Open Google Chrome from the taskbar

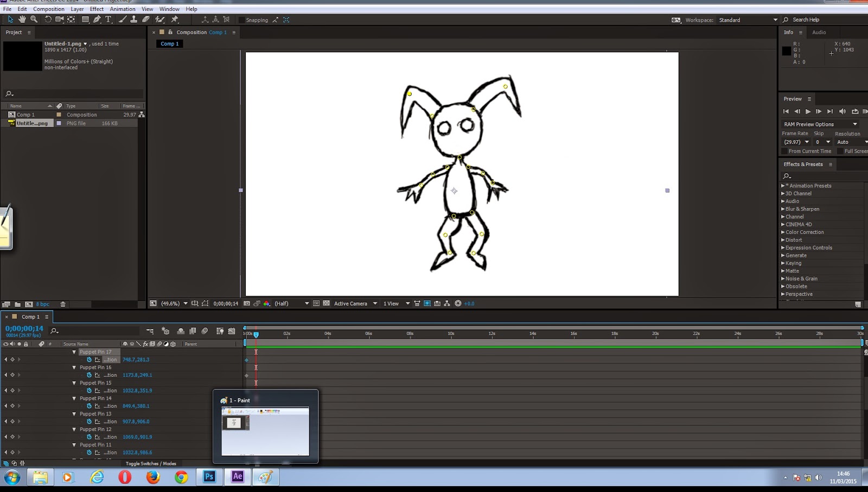click(181, 477)
